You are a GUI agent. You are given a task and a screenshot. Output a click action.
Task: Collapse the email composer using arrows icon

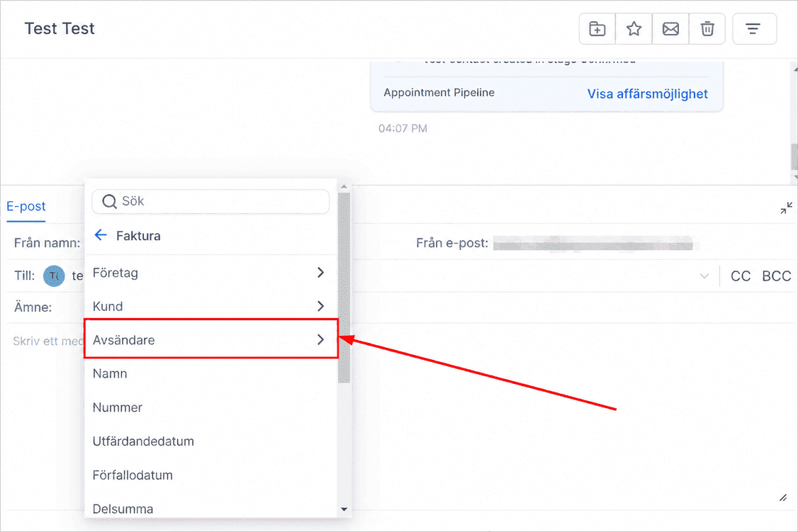click(786, 208)
